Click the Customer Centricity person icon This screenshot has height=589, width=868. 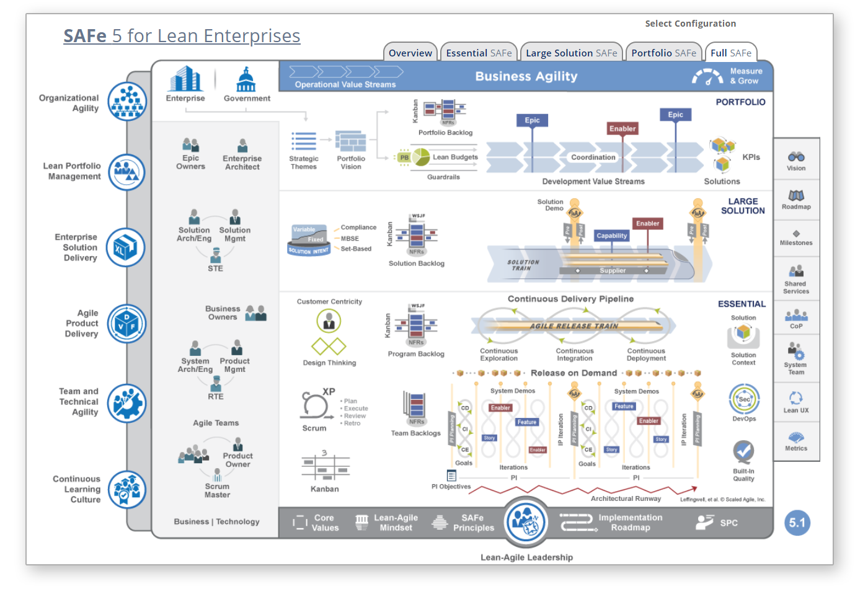click(329, 321)
